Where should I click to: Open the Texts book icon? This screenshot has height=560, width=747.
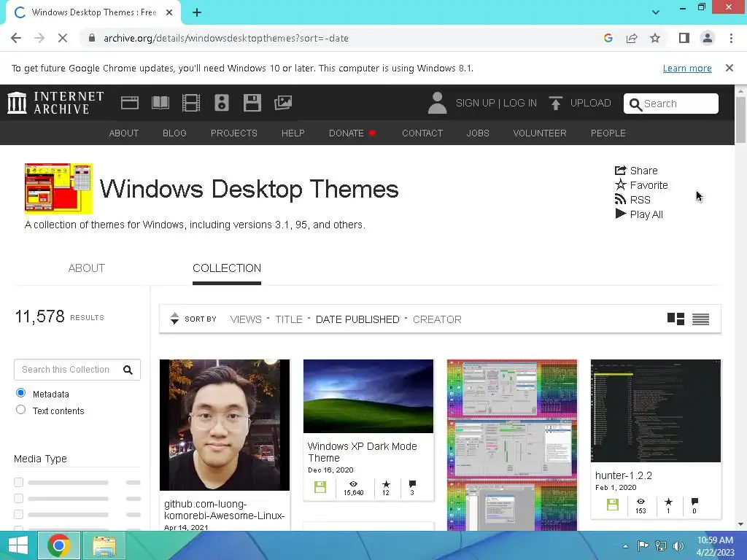pyautogui.click(x=160, y=103)
